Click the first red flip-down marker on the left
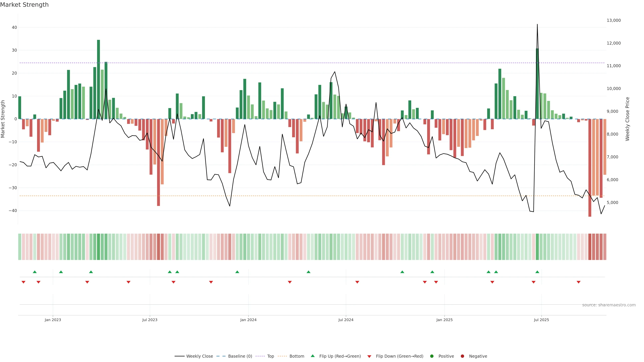This screenshot has height=362, width=644. point(23,282)
